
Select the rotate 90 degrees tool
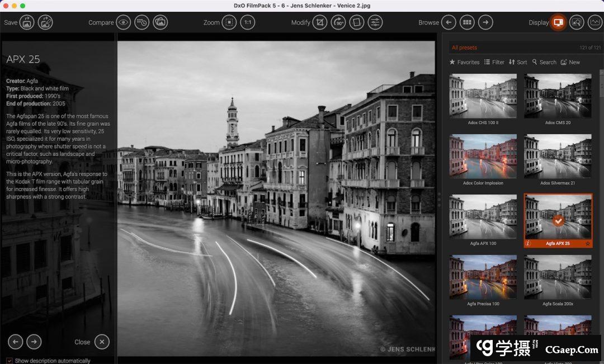coord(338,22)
